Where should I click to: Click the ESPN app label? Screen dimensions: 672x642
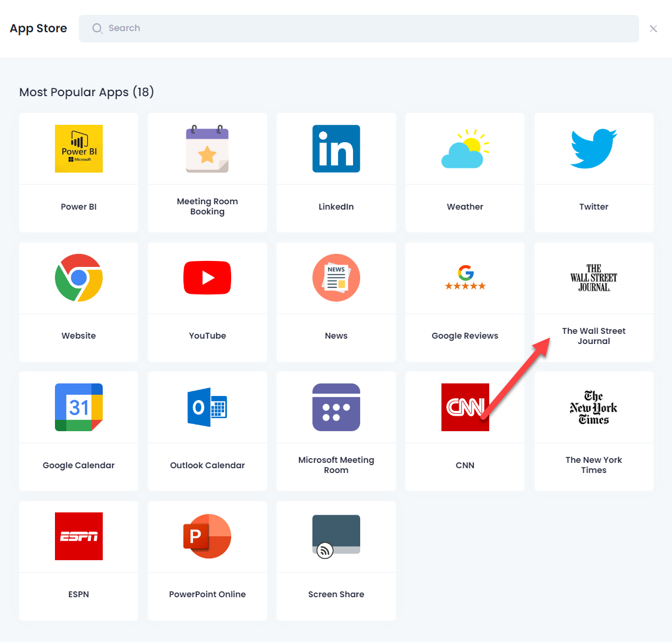point(79,594)
